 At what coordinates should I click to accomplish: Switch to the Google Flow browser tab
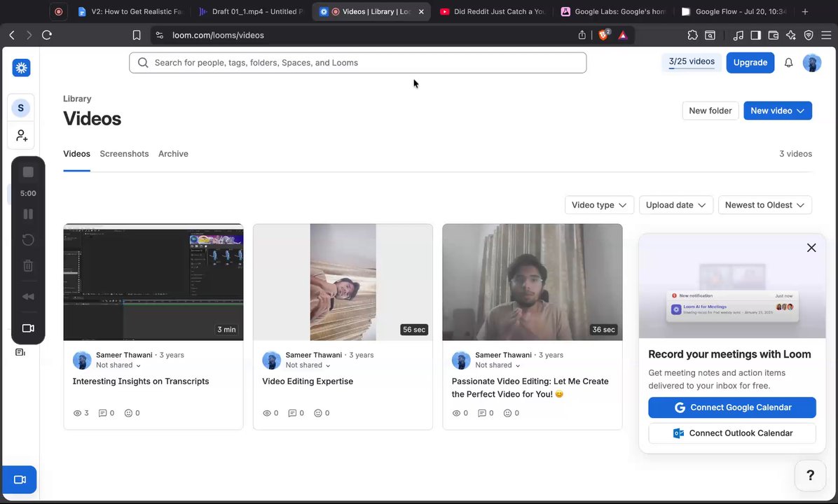pyautogui.click(x=735, y=11)
